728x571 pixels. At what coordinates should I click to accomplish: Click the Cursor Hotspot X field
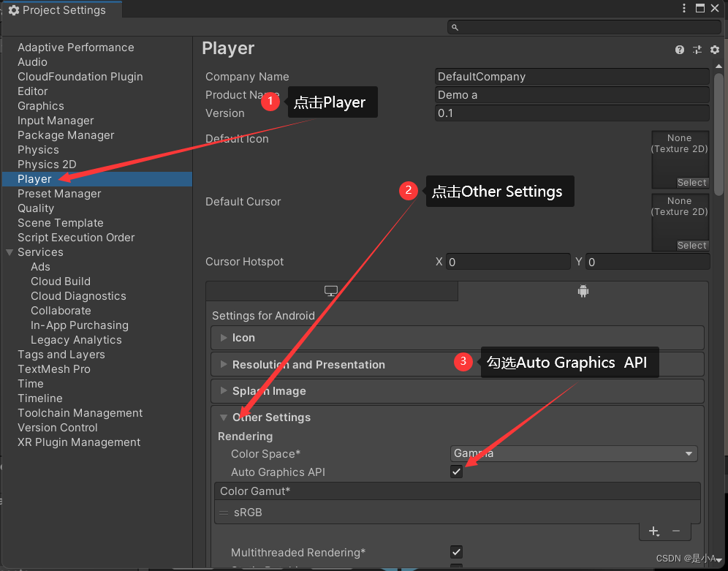pos(508,262)
